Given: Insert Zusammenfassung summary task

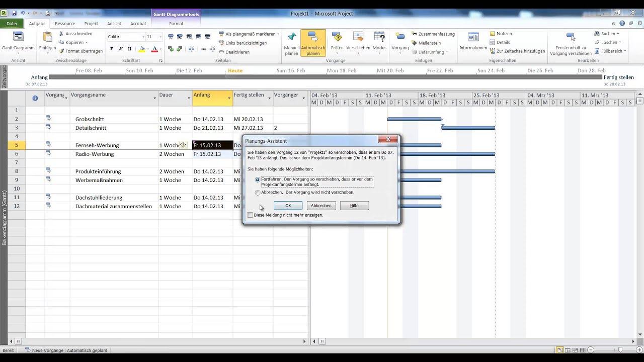Looking at the screenshot, I should click(433, 34).
